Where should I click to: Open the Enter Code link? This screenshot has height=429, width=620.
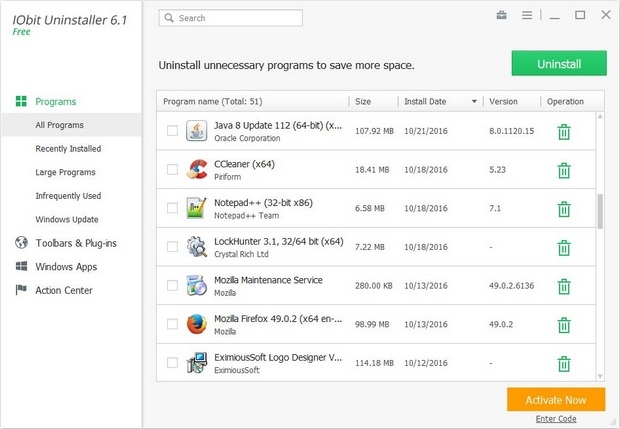point(556,419)
